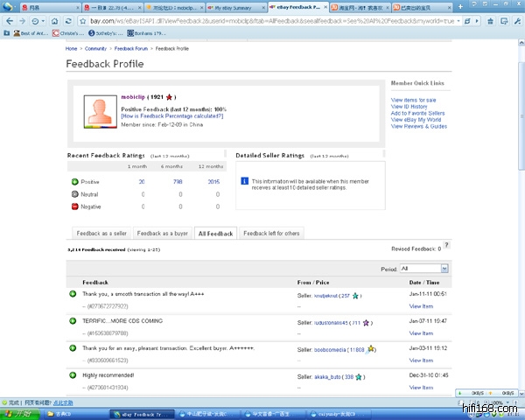Click the blue info icon in Detailed Seller Ratings
525x420 pixels.
click(244, 181)
